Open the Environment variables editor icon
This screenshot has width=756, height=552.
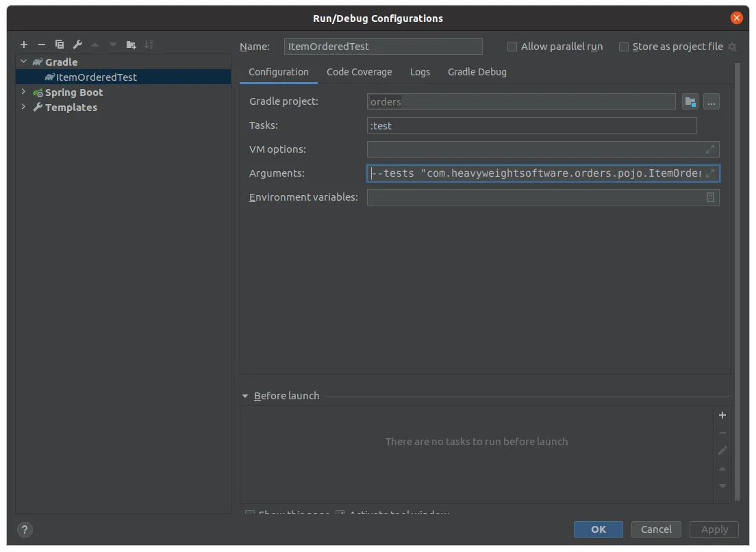coord(710,197)
